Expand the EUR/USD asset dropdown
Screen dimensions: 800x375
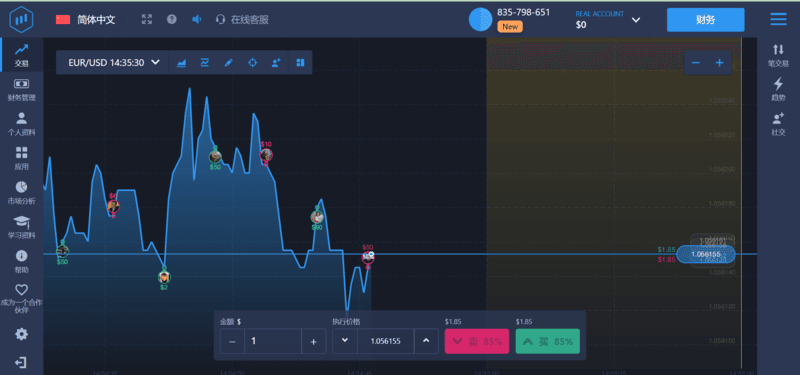(113, 62)
